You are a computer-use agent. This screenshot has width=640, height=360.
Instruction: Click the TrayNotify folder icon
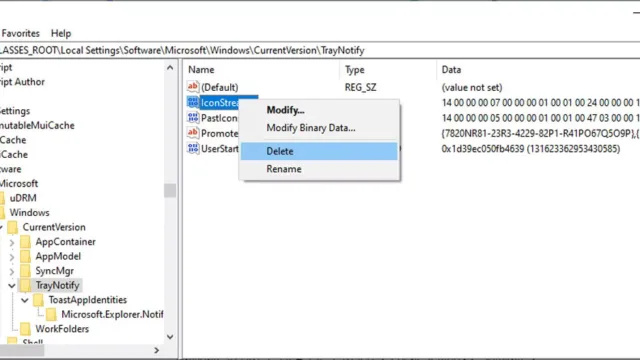point(25,285)
